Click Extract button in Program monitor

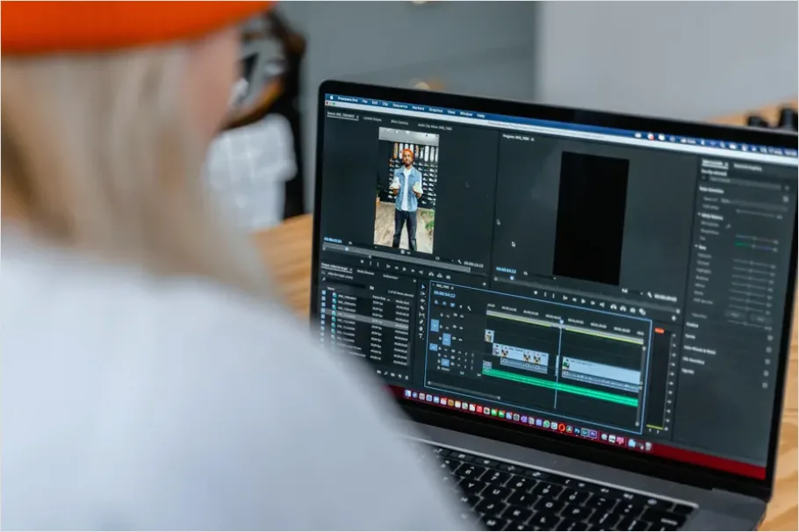(x=623, y=308)
